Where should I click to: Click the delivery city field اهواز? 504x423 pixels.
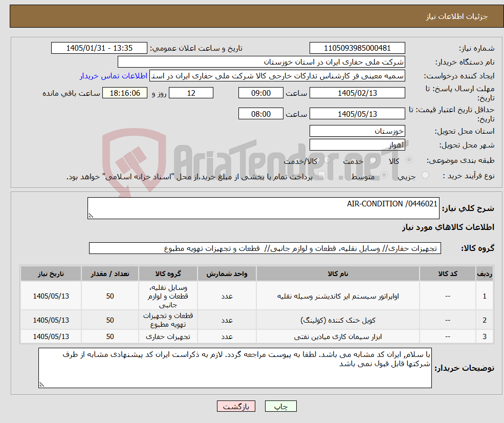click(x=357, y=145)
